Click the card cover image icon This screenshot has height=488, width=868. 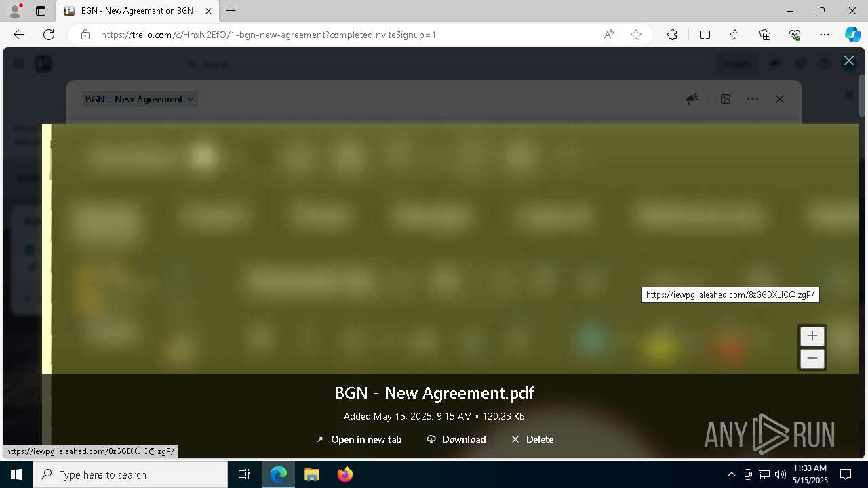coord(726,99)
